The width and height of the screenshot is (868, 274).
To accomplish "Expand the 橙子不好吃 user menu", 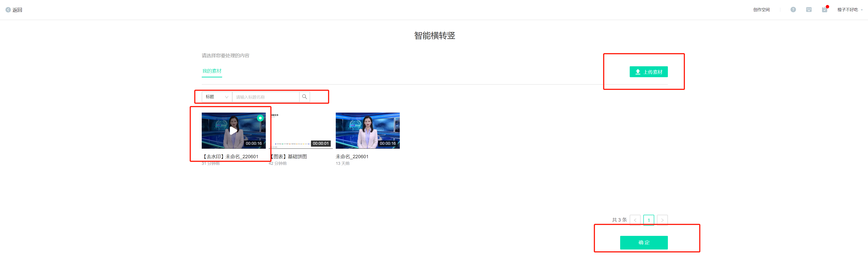I will [850, 10].
